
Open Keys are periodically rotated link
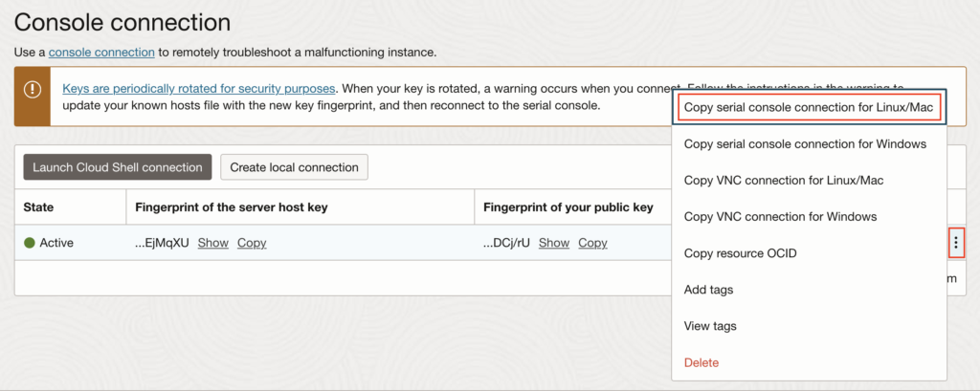pyautogui.click(x=199, y=89)
